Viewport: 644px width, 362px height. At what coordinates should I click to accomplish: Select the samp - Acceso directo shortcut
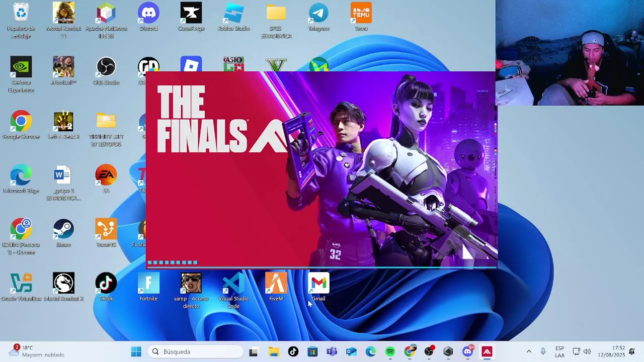[191, 291]
